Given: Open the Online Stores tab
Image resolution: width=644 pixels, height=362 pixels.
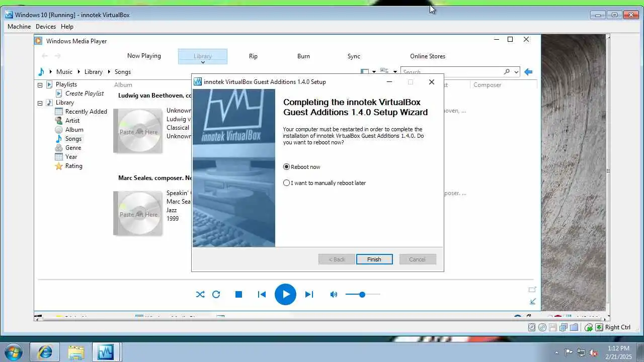Looking at the screenshot, I should (428, 56).
